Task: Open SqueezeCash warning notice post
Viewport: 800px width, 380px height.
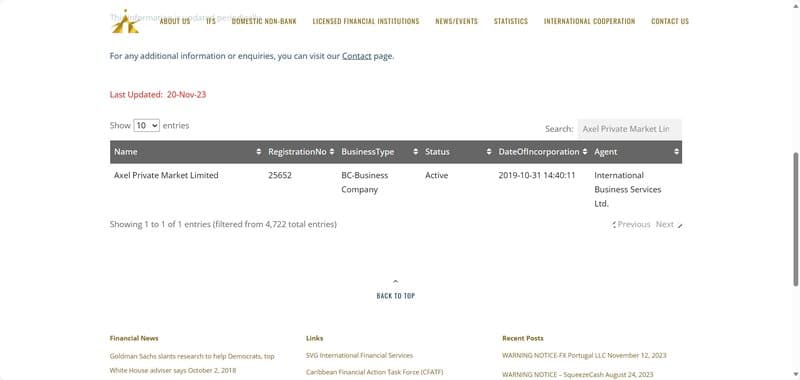Action: (x=578, y=375)
